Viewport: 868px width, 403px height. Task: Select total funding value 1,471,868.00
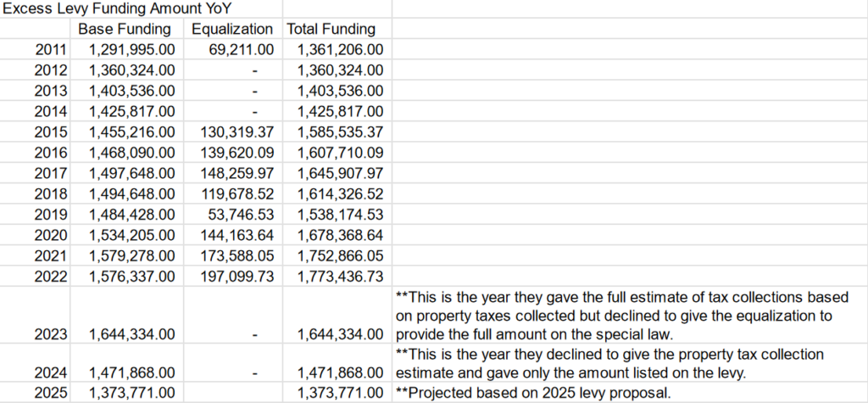click(x=341, y=372)
